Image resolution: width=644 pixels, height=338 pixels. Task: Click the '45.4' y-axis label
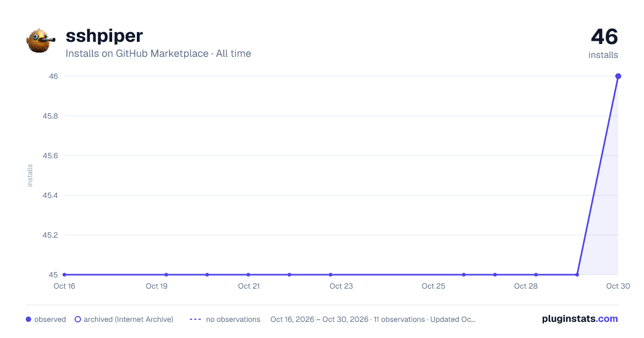pyautogui.click(x=50, y=195)
